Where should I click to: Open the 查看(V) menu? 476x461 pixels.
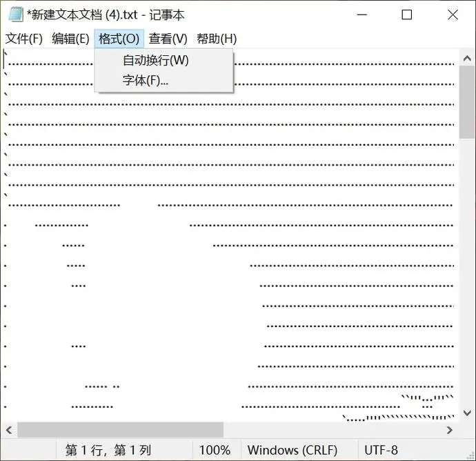point(168,39)
